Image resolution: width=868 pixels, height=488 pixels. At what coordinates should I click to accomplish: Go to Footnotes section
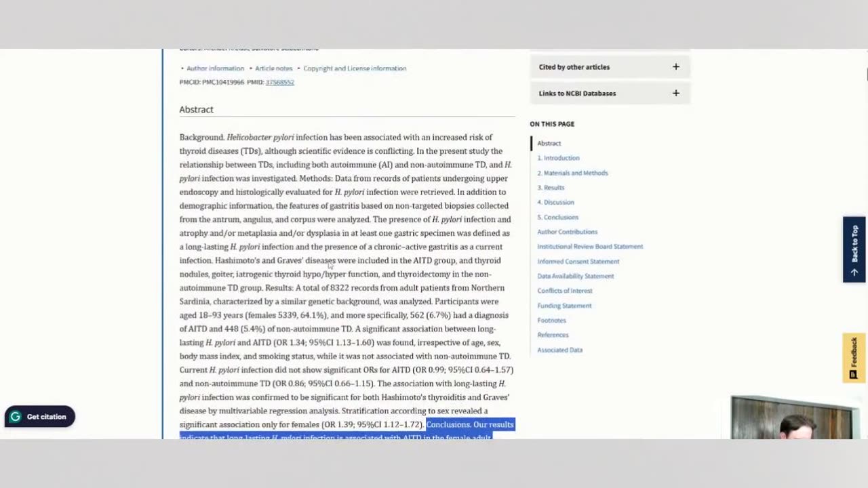coord(551,320)
